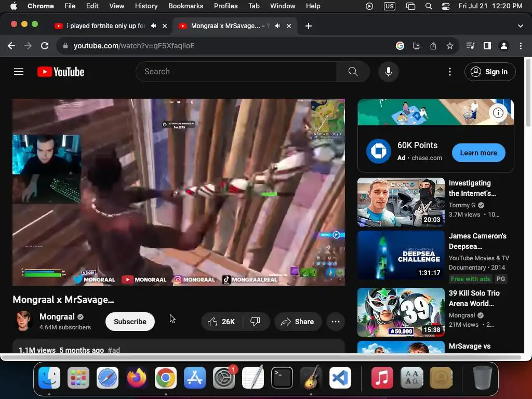Open 39 Kill Solo Trio thumbnail
Image resolution: width=532 pixels, height=399 pixels.
point(401,312)
